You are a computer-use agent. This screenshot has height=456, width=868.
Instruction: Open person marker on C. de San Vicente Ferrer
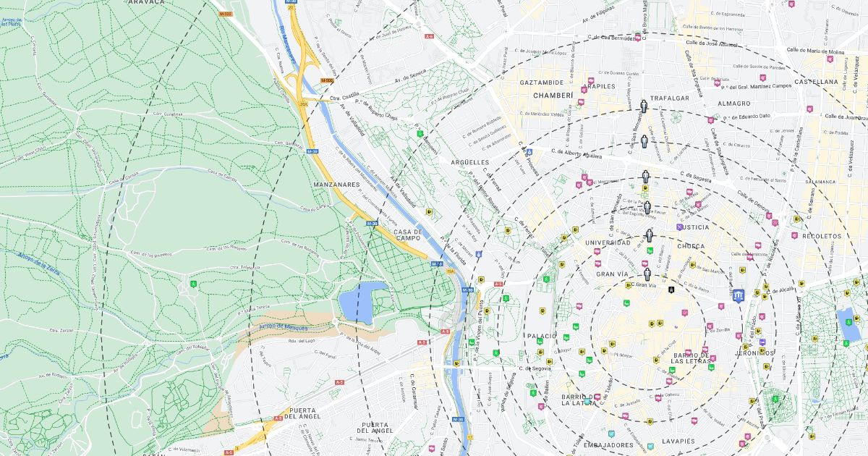coord(647,208)
